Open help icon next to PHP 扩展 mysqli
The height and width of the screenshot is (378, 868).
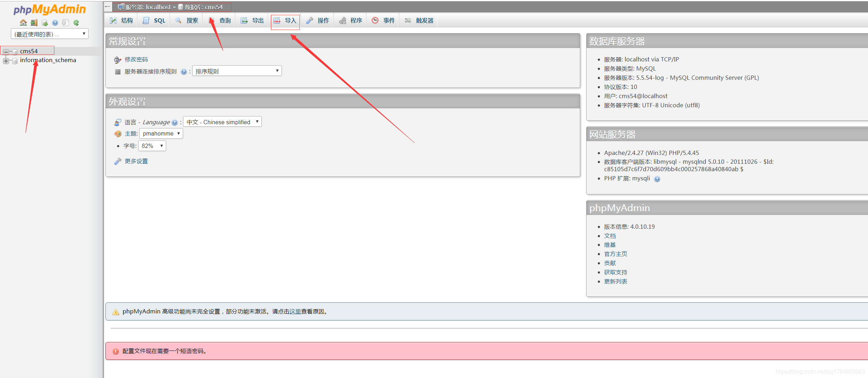pos(657,179)
